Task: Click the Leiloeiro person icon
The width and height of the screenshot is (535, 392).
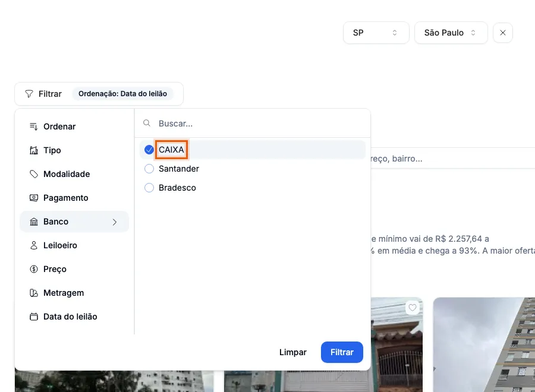Action: coord(33,245)
